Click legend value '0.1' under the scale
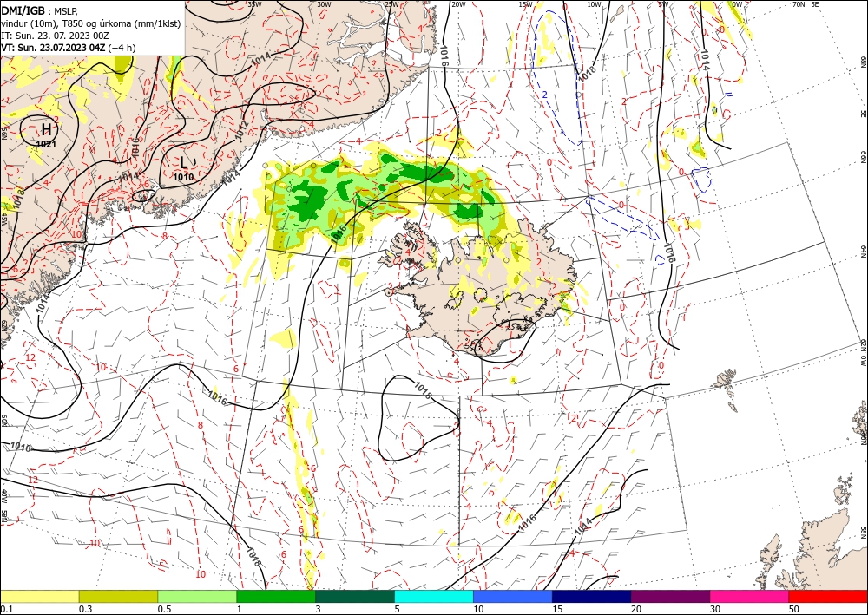 coord(5,609)
